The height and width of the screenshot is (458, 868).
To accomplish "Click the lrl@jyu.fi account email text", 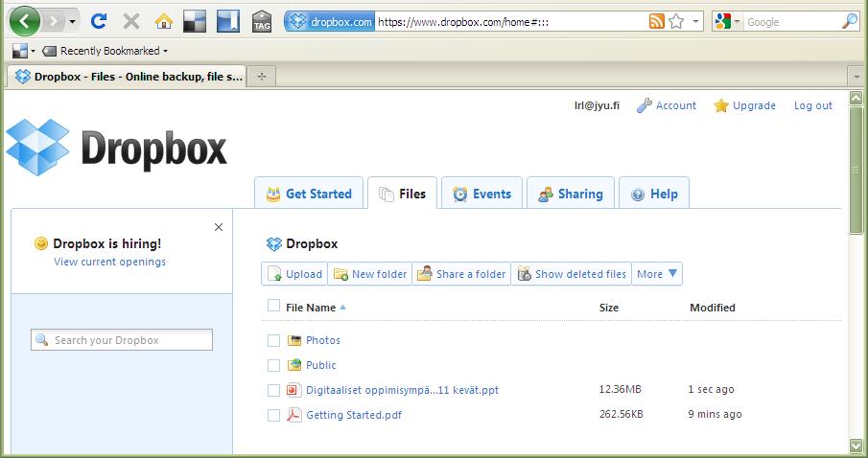I will [x=597, y=105].
